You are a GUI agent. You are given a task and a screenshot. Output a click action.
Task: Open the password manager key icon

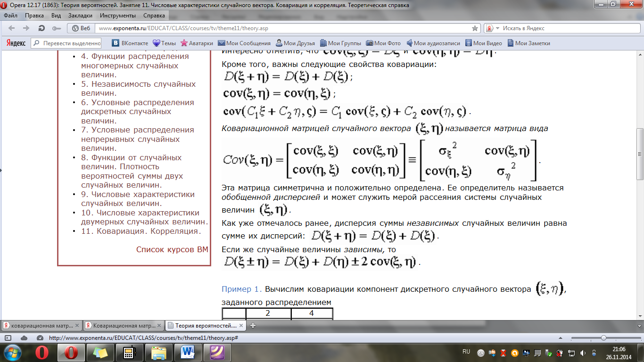click(57, 28)
